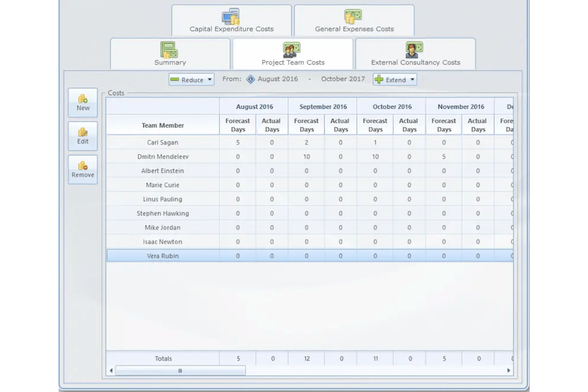Image resolution: width=588 pixels, height=392 pixels.
Task: Select the Mike Jordan row
Action: [310, 228]
